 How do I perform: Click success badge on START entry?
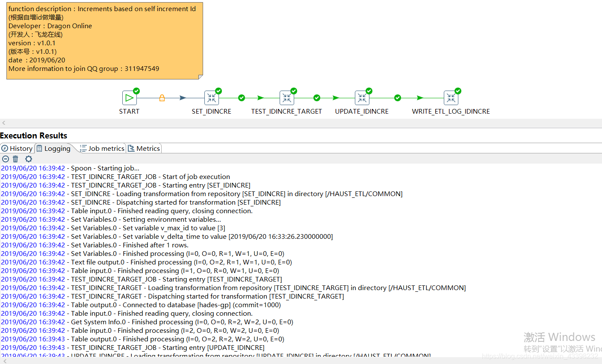coord(136,91)
